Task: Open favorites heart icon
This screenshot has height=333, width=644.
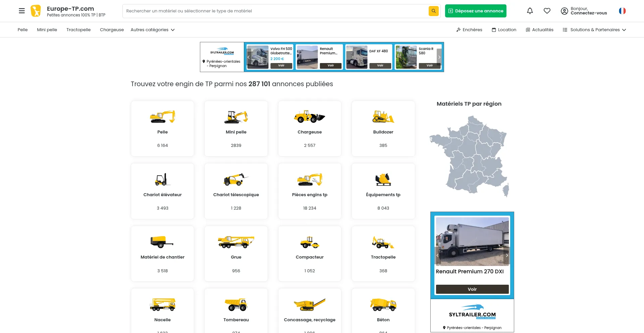Action: (547, 11)
